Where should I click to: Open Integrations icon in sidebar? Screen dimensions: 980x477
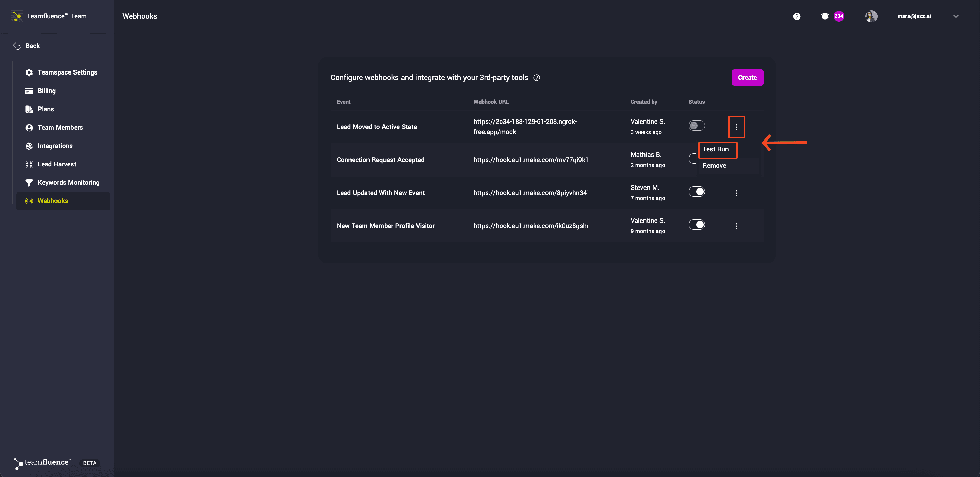point(29,146)
